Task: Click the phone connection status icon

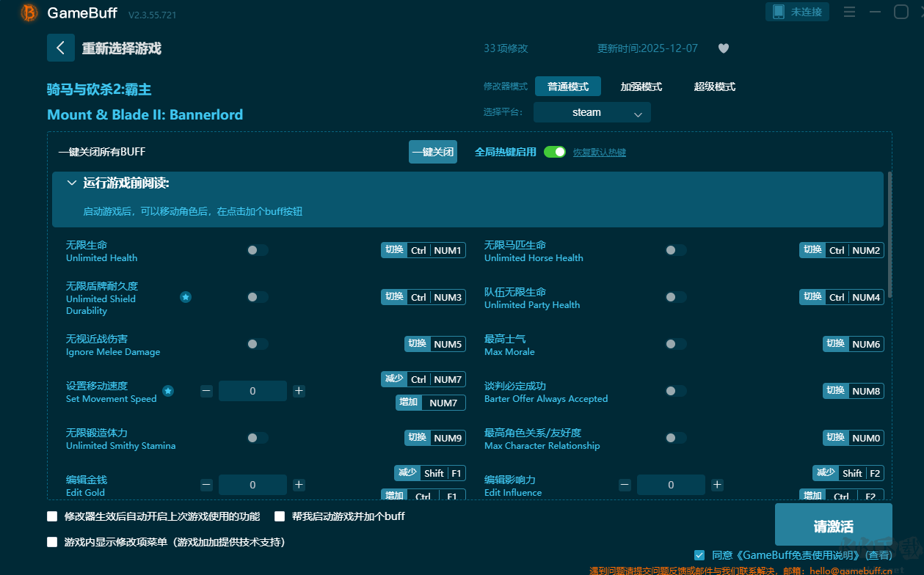Action: tap(779, 12)
